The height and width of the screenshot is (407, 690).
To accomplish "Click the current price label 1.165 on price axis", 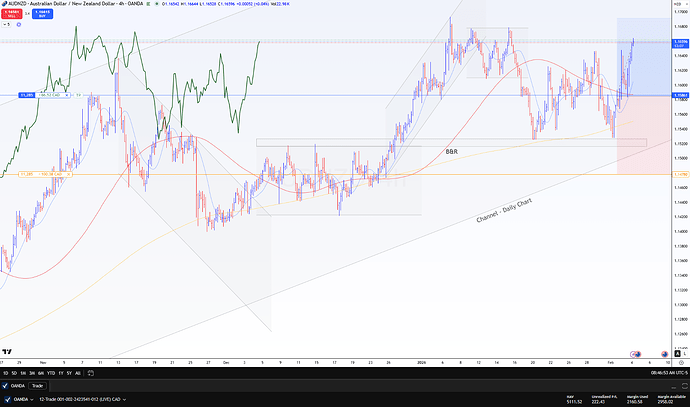I will [x=680, y=43].
